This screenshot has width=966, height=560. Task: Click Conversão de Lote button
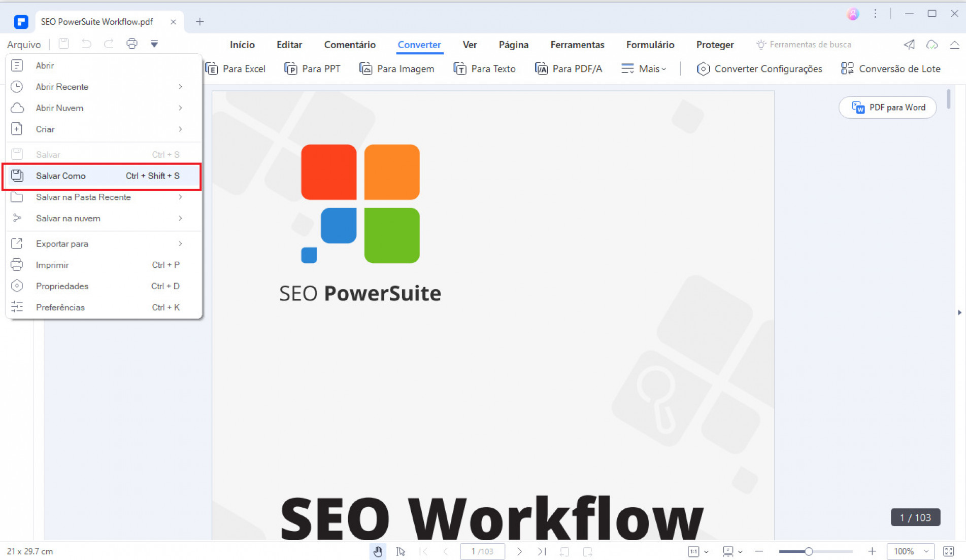pyautogui.click(x=891, y=68)
